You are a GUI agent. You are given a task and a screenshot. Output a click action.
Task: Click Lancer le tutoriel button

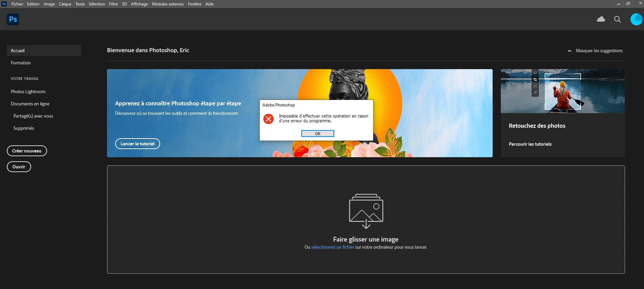point(137,144)
